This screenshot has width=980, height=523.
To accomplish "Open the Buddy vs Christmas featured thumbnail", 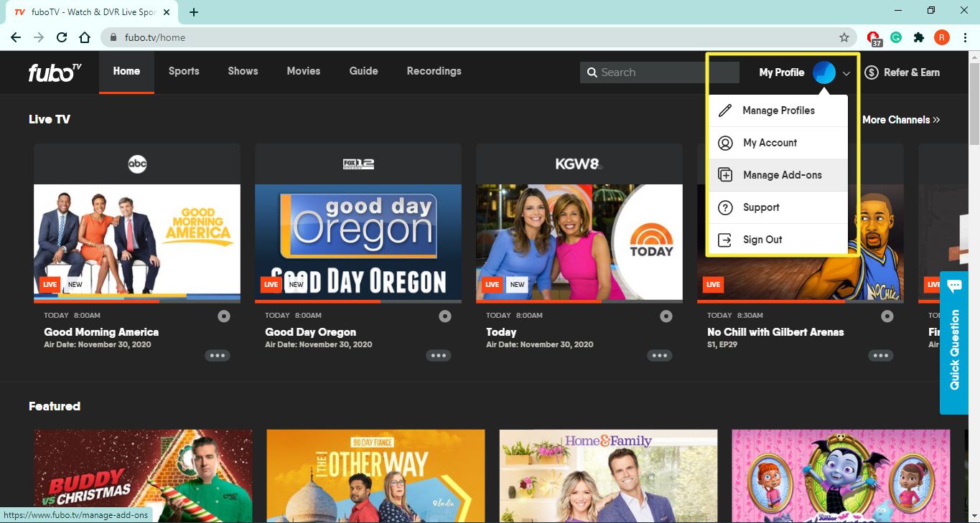I will (143, 476).
